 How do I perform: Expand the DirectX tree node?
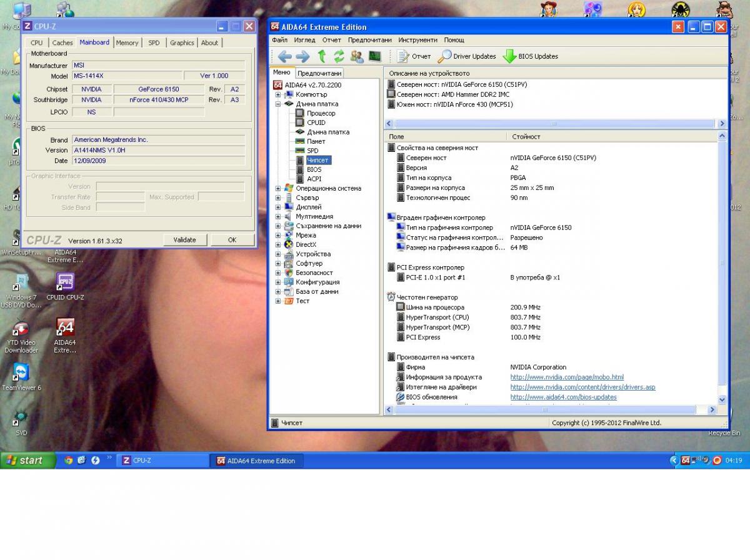click(x=278, y=244)
